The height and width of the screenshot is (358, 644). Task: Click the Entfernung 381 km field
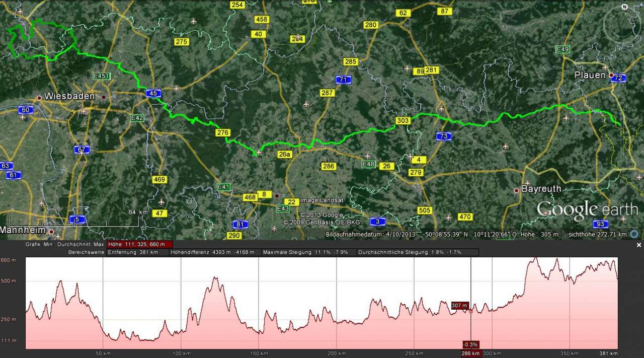tap(137, 252)
